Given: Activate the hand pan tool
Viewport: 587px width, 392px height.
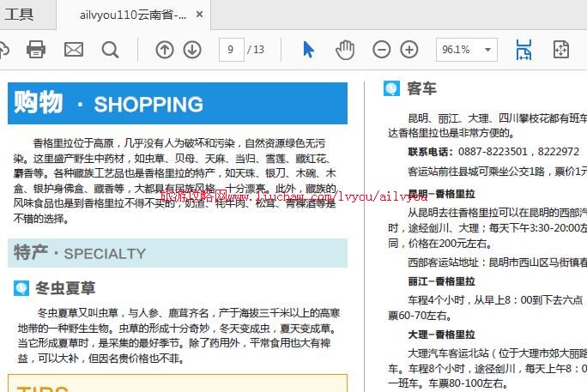Looking at the screenshot, I should coord(345,50).
